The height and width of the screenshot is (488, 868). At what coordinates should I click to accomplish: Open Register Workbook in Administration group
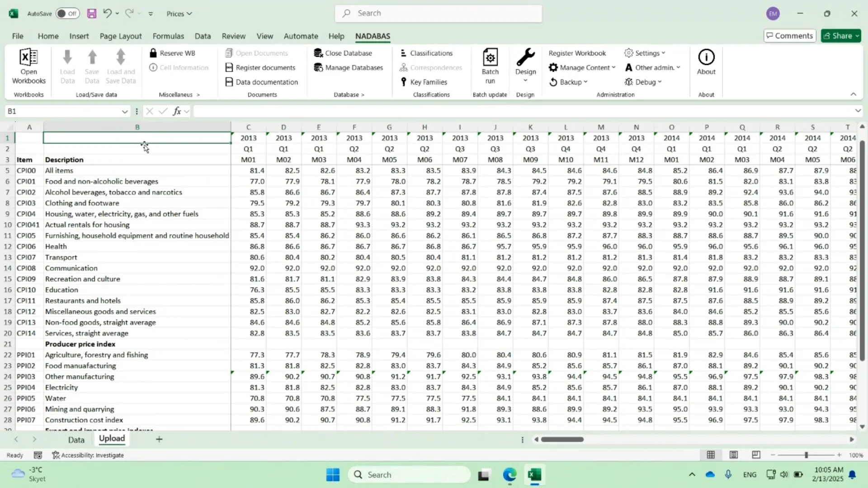578,53
